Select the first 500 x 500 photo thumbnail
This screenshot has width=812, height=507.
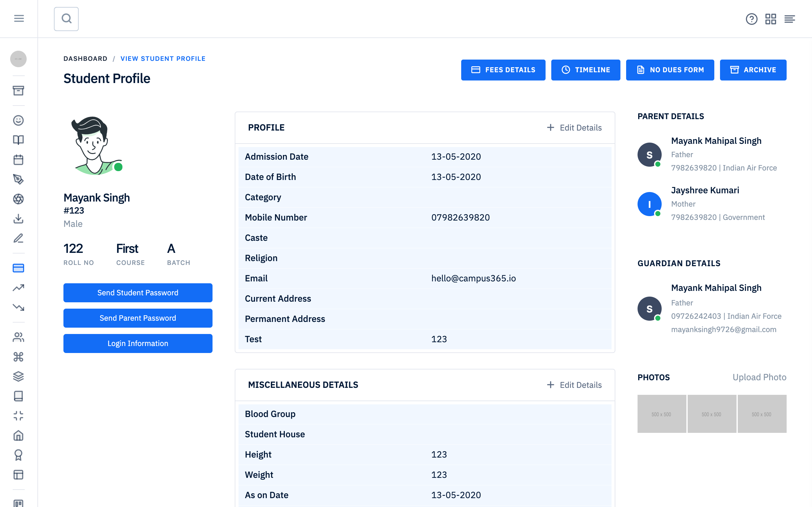(661, 414)
